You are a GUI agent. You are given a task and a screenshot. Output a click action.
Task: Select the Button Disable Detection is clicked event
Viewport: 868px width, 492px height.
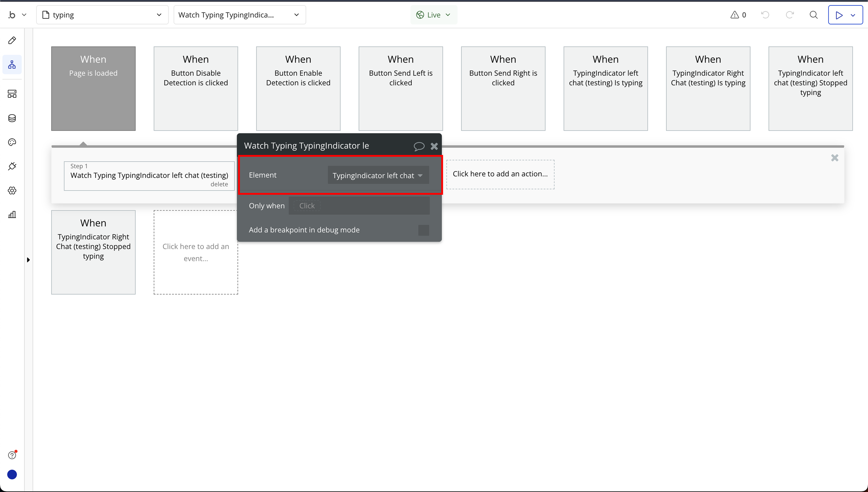click(196, 89)
